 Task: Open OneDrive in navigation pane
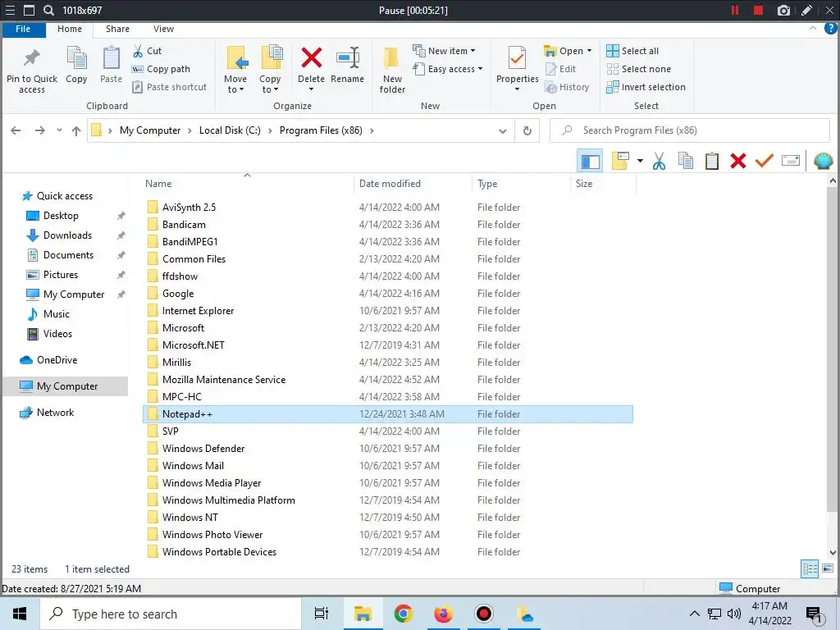57,360
